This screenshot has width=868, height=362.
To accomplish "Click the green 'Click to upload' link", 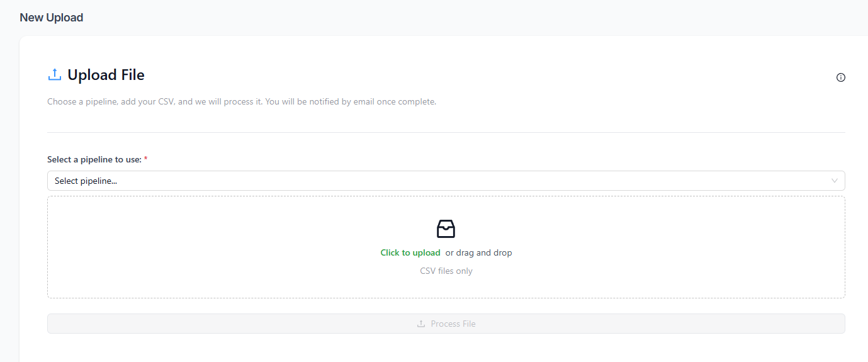I will point(410,252).
